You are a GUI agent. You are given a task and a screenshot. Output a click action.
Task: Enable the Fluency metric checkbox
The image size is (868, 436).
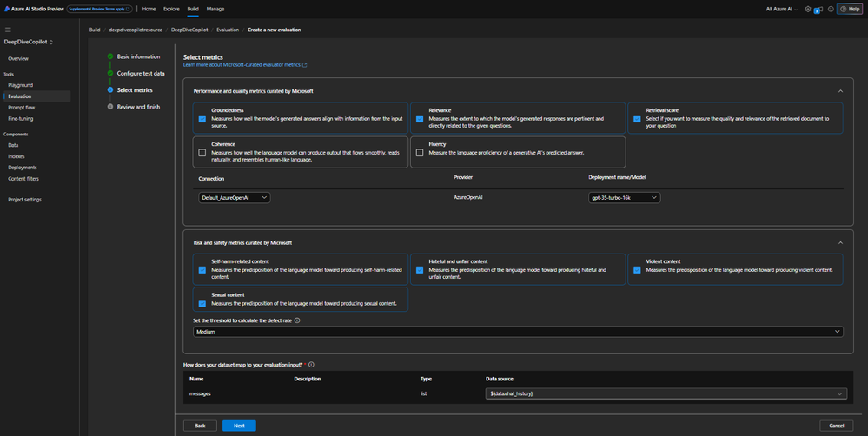(420, 152)
